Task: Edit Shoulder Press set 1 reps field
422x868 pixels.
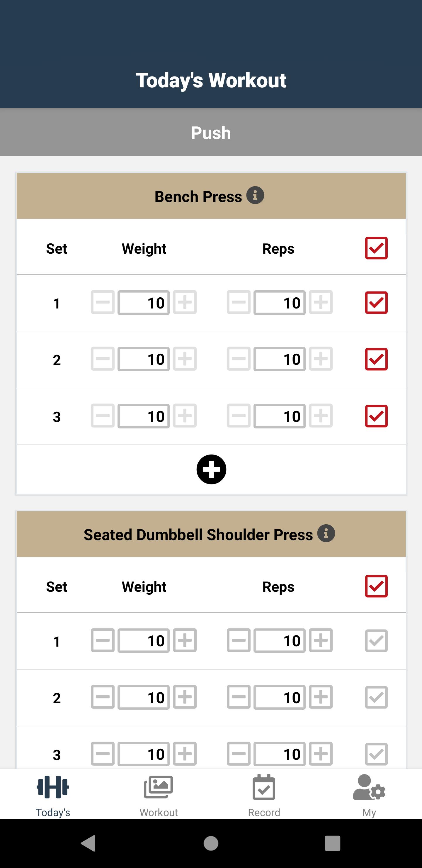Action: click(x=280, y=640)
